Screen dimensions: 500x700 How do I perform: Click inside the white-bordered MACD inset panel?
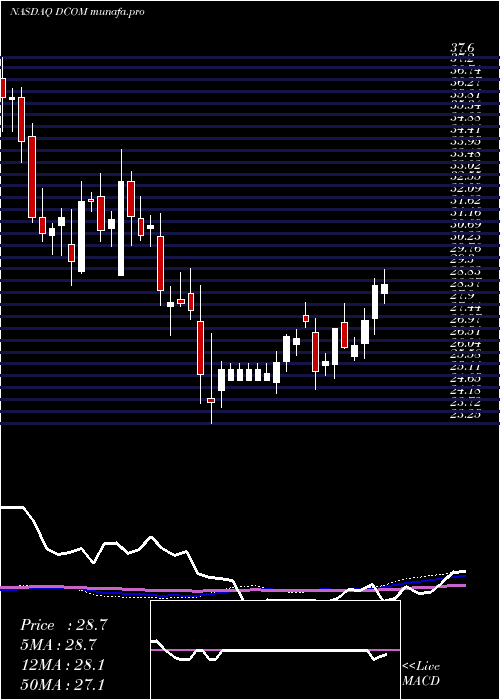[275, 650]
